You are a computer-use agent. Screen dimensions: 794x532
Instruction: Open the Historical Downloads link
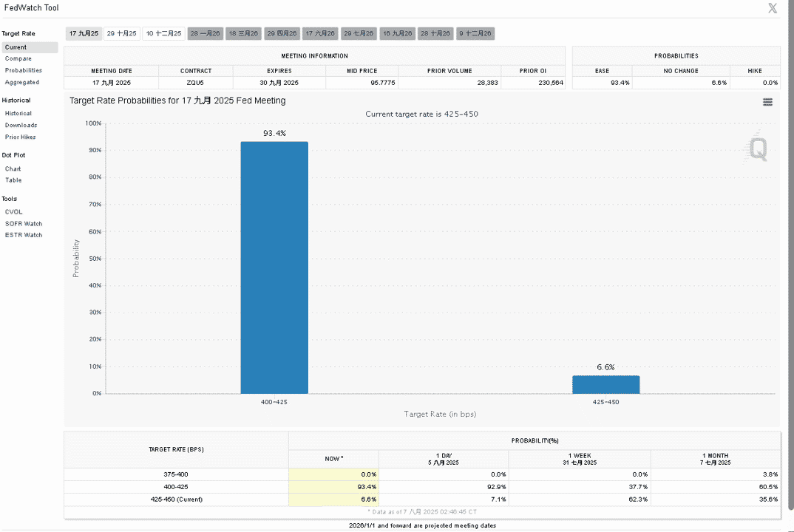[21, 125]
